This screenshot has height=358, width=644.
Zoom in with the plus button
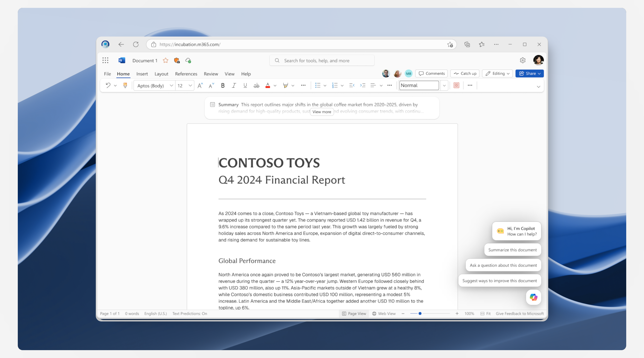[457, 313]
